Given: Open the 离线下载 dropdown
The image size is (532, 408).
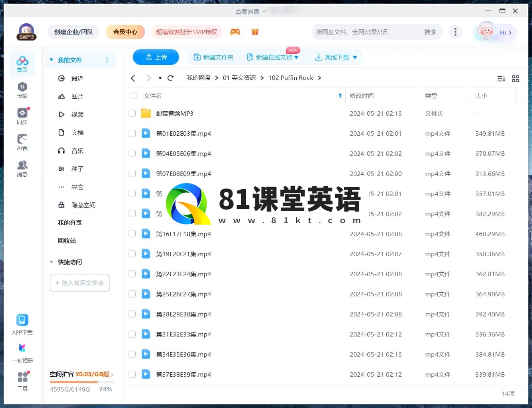Looking at the screenshot, I should click(355, 57).
